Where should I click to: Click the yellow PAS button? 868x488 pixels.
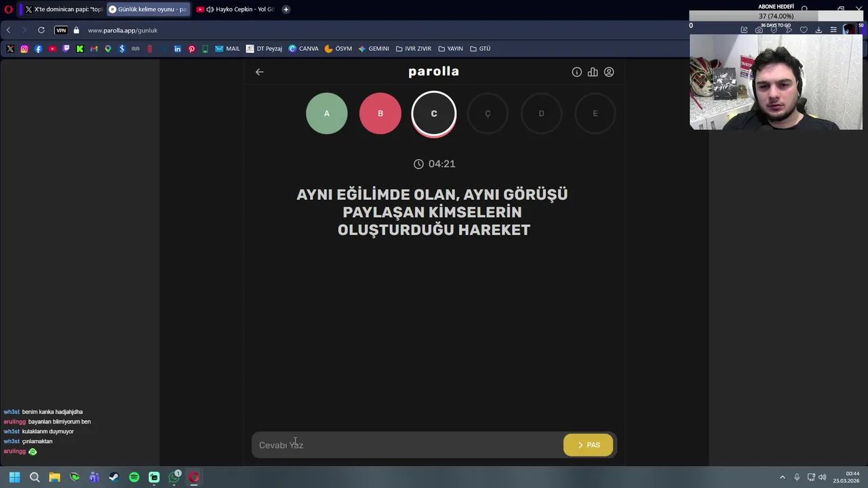click(588, 445)
